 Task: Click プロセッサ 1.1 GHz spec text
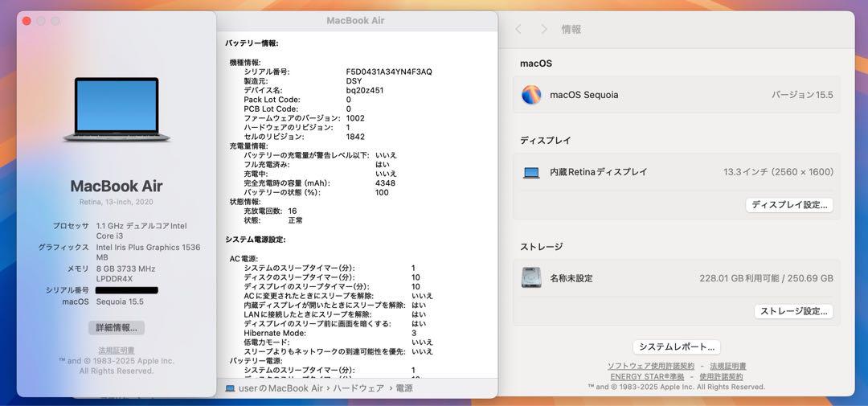(x=141, y=231)
